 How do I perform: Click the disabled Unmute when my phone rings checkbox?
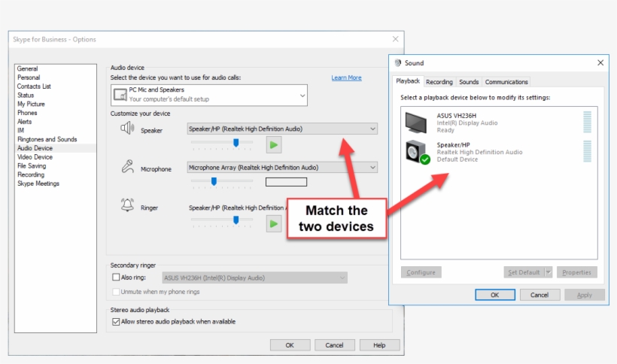click(x=116, y=292)
